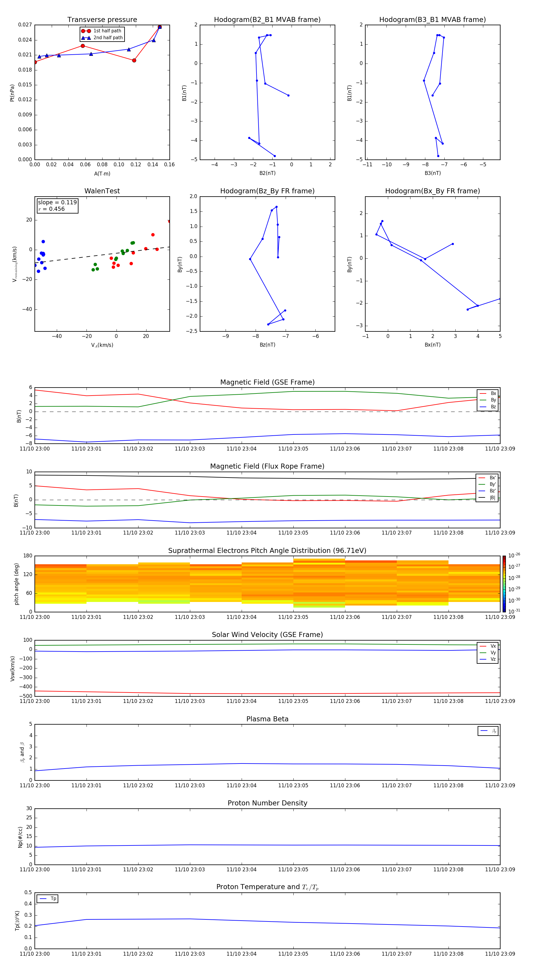Click the "pitch angle (deg)" axis label
Screen dimensions: 535x980
[x=16, y=584]
